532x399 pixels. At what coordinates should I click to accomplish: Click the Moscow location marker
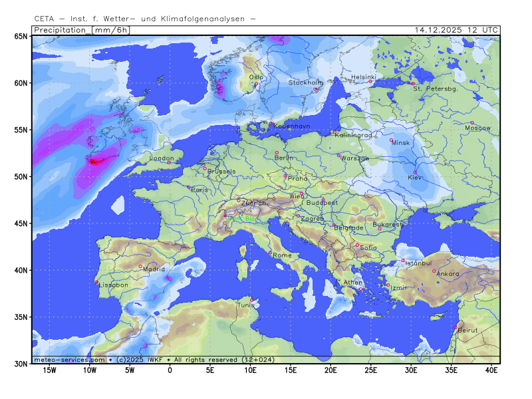(x=472, y=122)
